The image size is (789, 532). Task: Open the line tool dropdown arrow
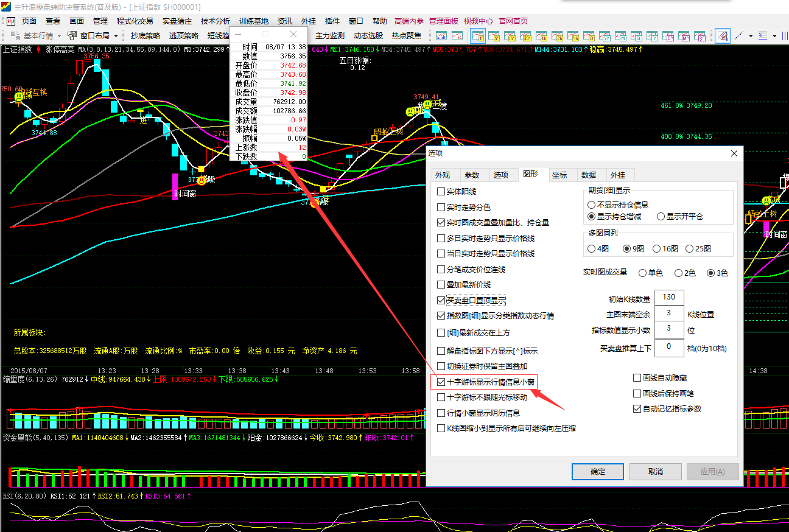point(751,36)
